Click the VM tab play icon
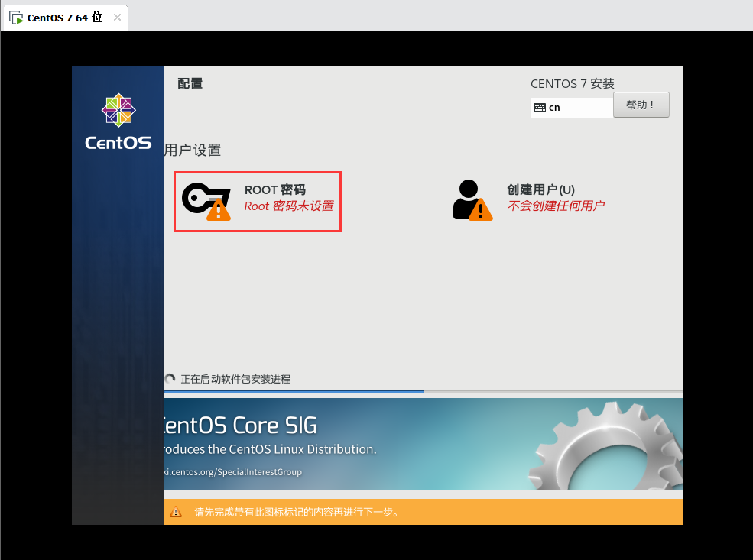Screen dimensions: 753x560 [x=16, y=18]
